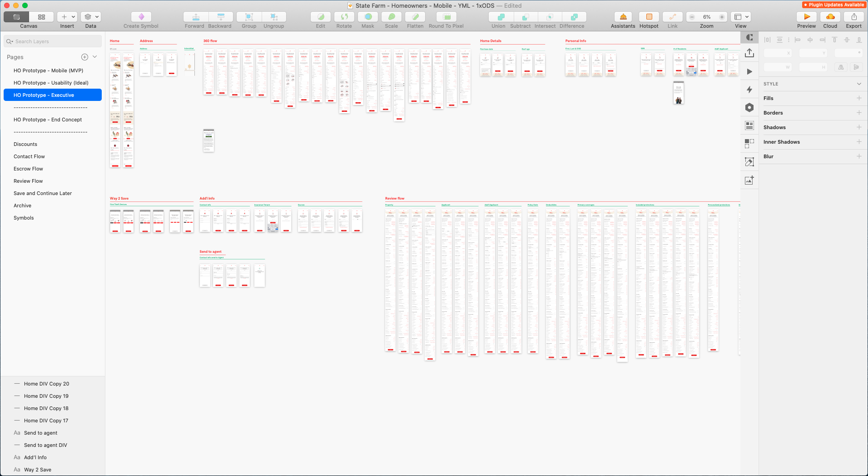Open the Insert menu
This screenshot has height=476, width=868.
67,16
